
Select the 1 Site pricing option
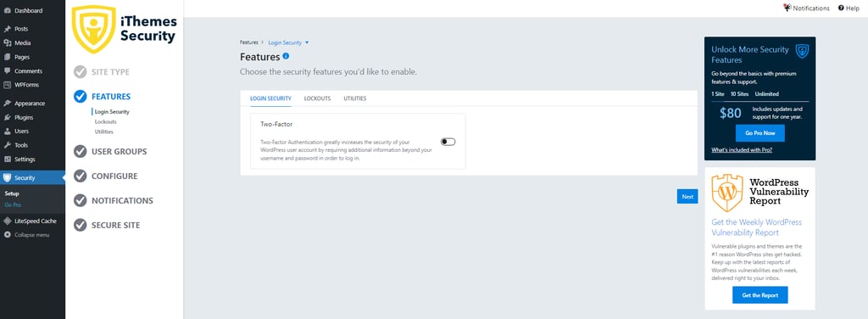click(x=718, y=94)
